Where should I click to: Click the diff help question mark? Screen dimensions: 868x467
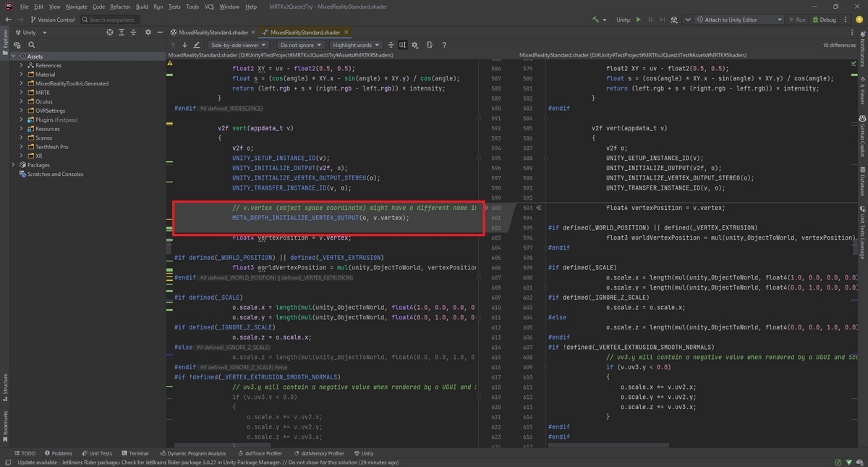443,45
